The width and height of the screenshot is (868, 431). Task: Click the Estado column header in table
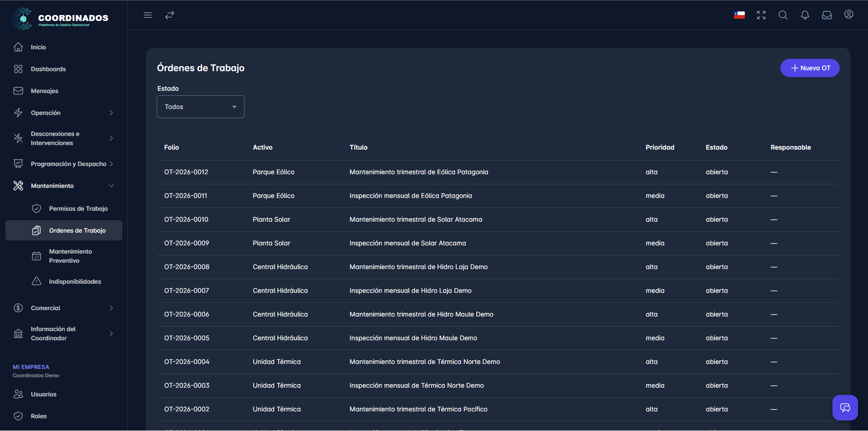pos(717,147)
